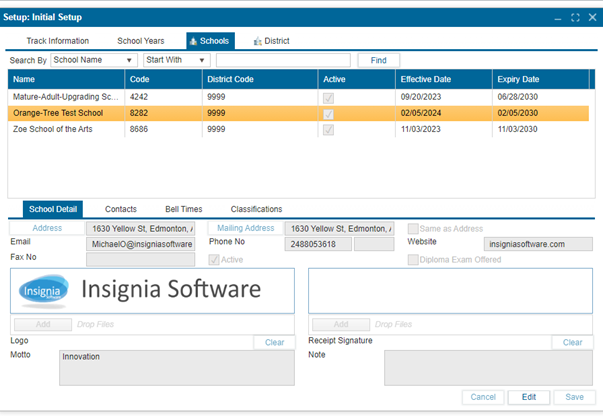Maximize the Initial Setup window
603x416 pixels.
575,17
